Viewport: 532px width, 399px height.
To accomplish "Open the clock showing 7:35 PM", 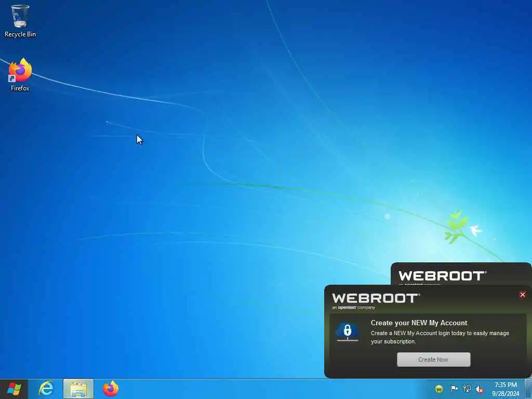I will [506, 389].
